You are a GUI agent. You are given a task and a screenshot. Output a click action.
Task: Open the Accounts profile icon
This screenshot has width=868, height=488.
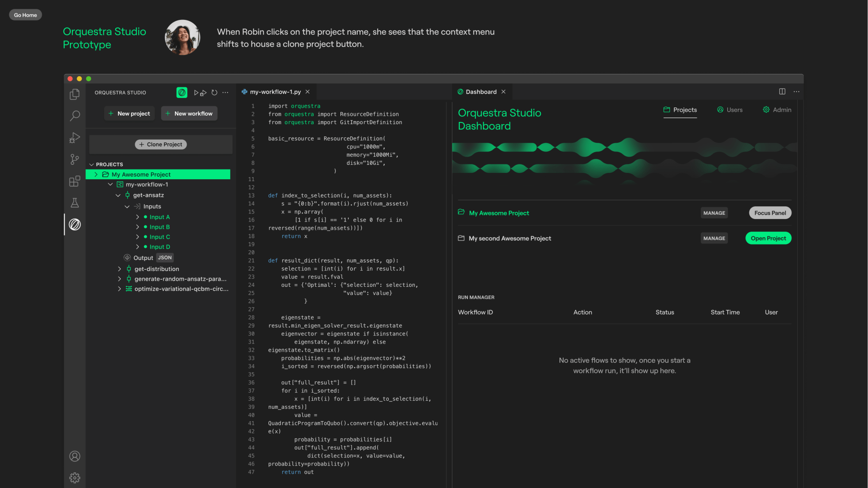75,456
